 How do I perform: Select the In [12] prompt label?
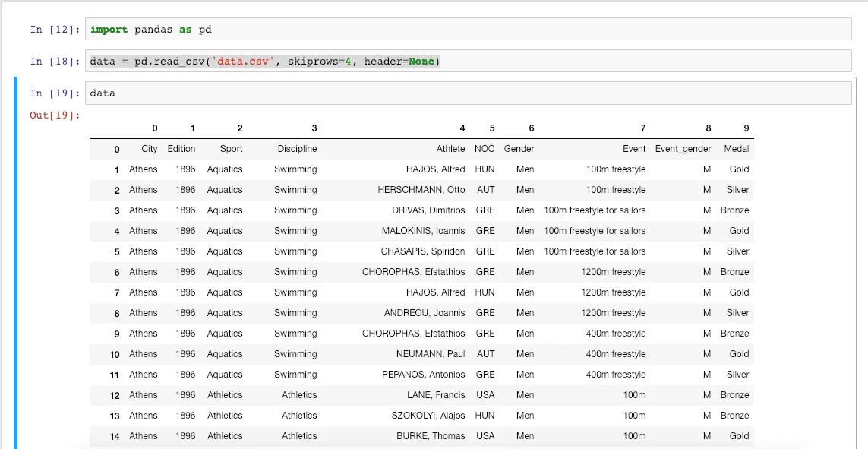tap(55, 30)
